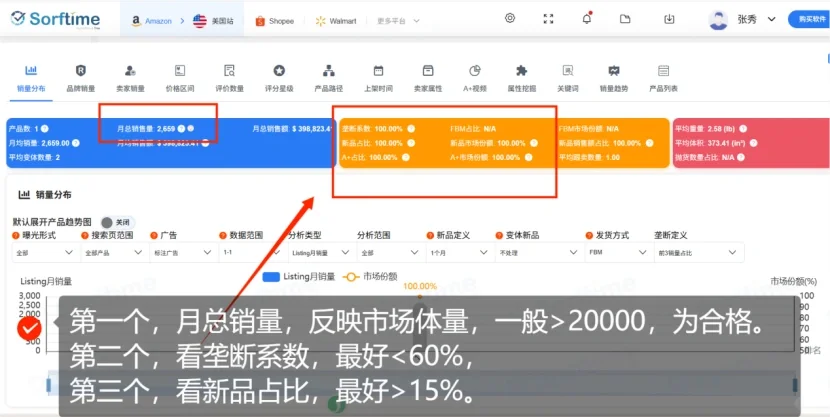Click help icon next to 平均体积
This screenshot has width=830, height=417.
[753, 143]
